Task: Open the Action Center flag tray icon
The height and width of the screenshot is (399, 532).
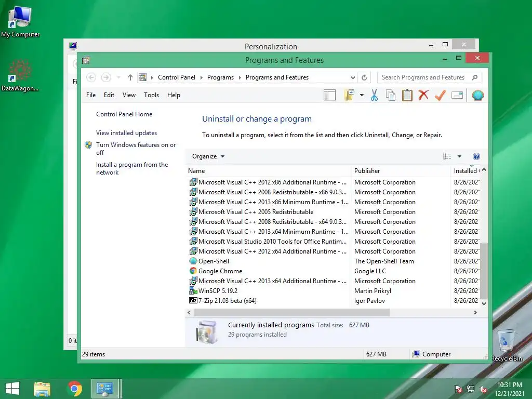Action: point(458,389)
